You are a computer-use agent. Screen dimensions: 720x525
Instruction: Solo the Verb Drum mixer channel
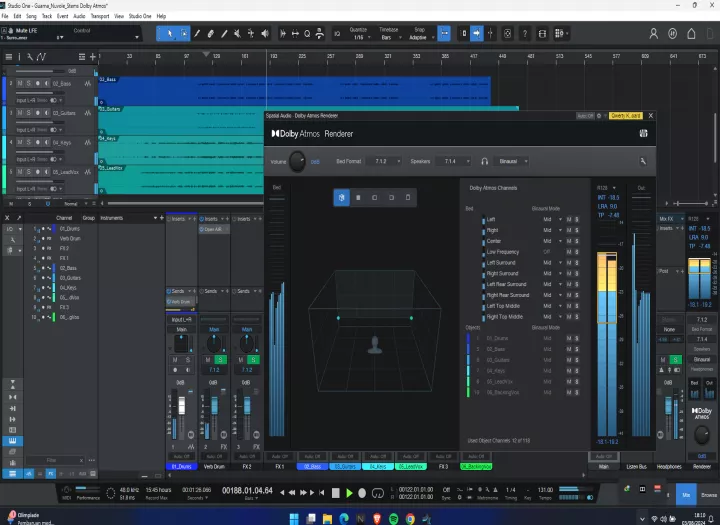pyautogui.click(x=221, y=360)
